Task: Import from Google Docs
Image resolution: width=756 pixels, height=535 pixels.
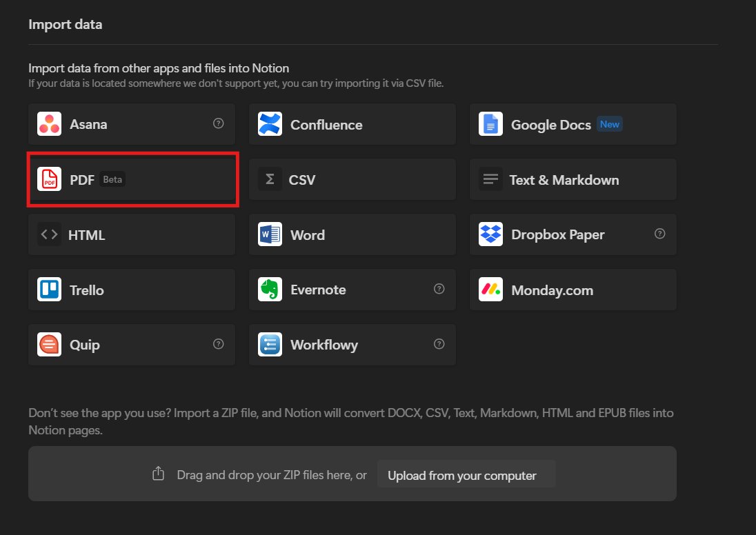Action: (573, 124)
